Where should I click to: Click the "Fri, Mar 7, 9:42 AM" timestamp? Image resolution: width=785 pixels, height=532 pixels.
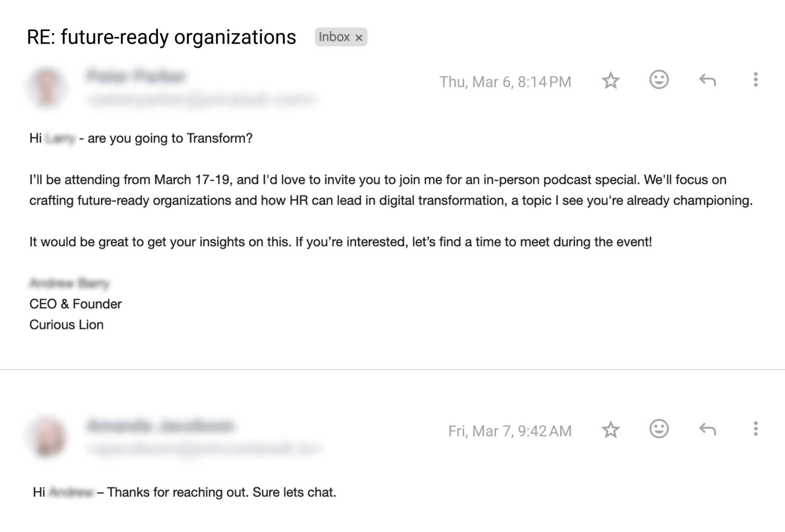click(x=509, y=431)
